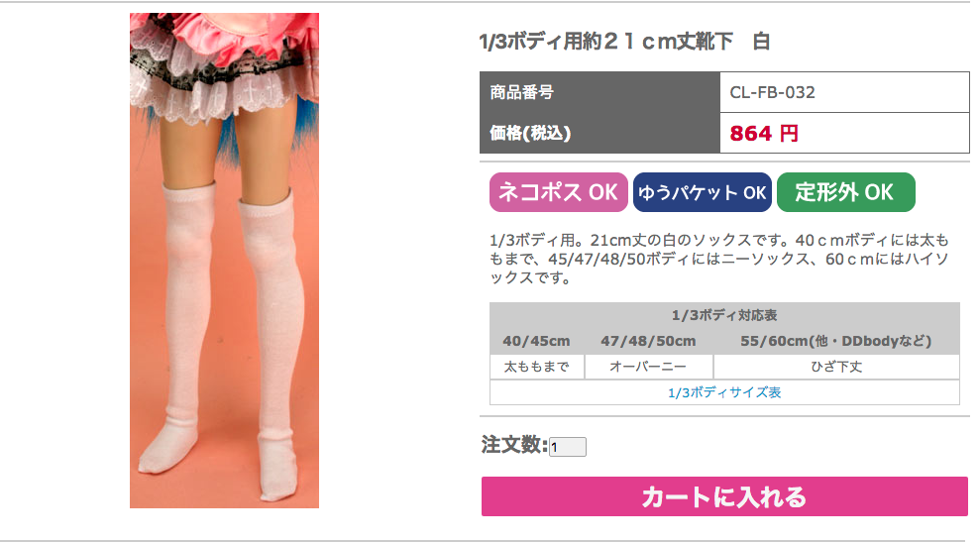This screenshot has width=980, height=543.
Task: Click the 太ももまで table cell
Action: [x=537, y=367]
